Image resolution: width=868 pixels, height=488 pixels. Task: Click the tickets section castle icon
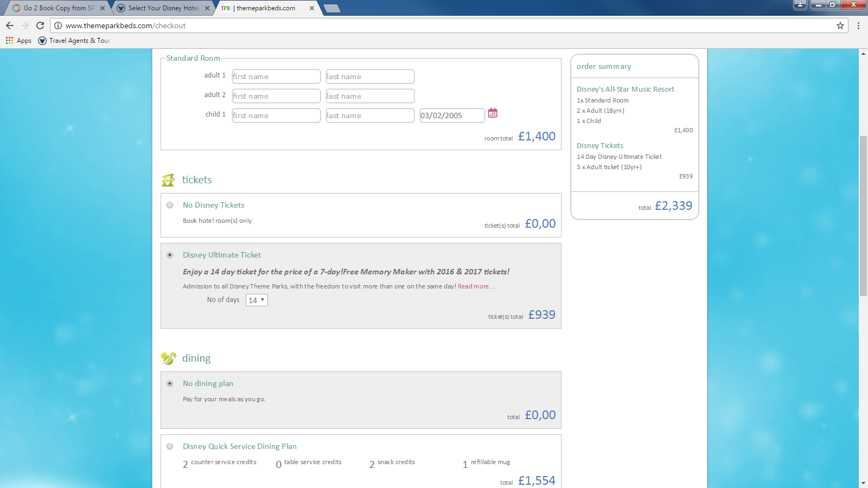[168, 179]
